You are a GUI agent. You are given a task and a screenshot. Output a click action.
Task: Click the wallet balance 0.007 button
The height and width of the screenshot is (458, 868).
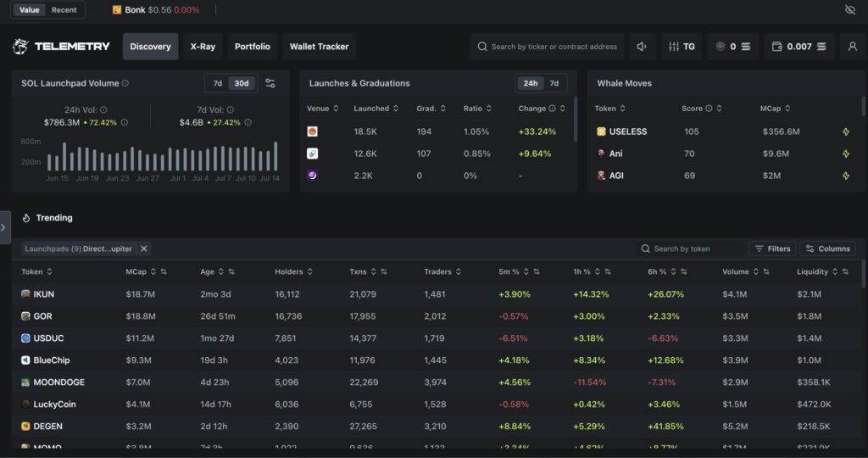coord(798,47)
